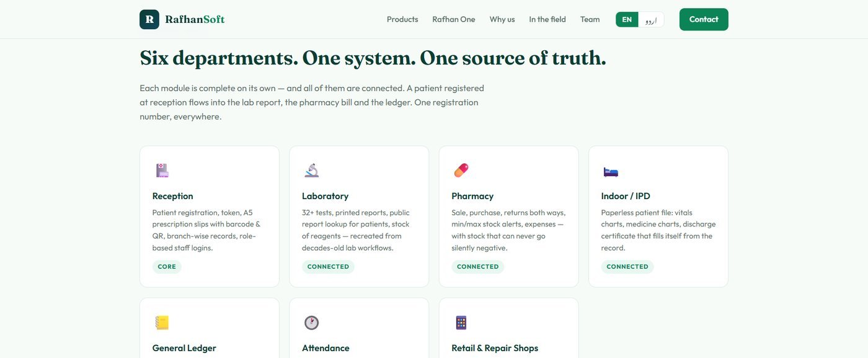Click the Reception card icon
Screen dimensions: 868x358
tap(162, 170)
